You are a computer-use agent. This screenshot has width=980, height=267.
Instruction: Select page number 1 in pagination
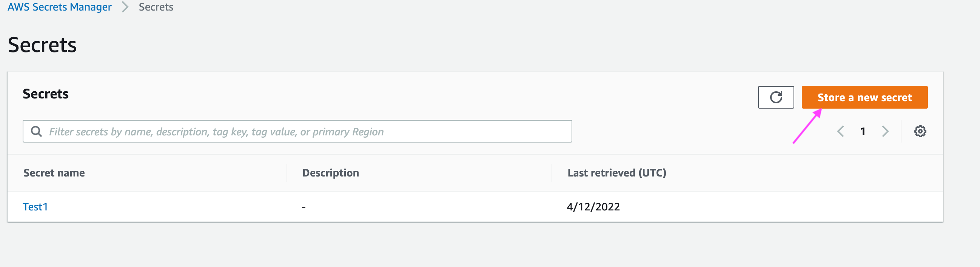[x=863, y=131]
